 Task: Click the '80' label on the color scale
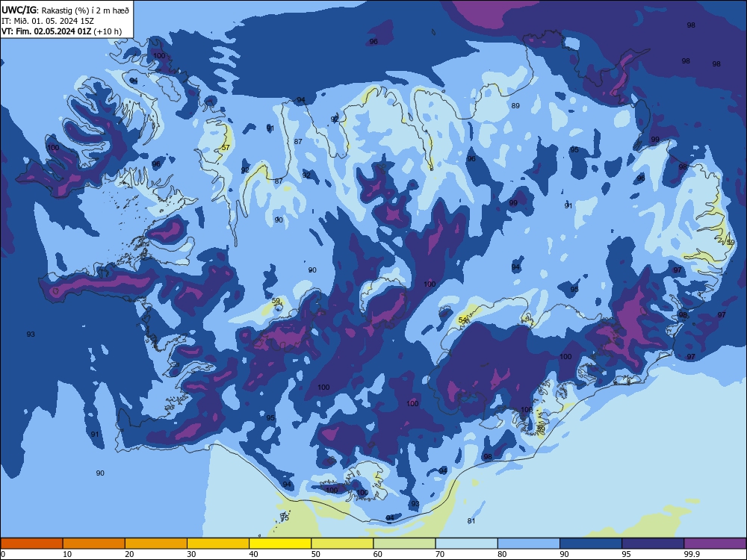point(502,554)
